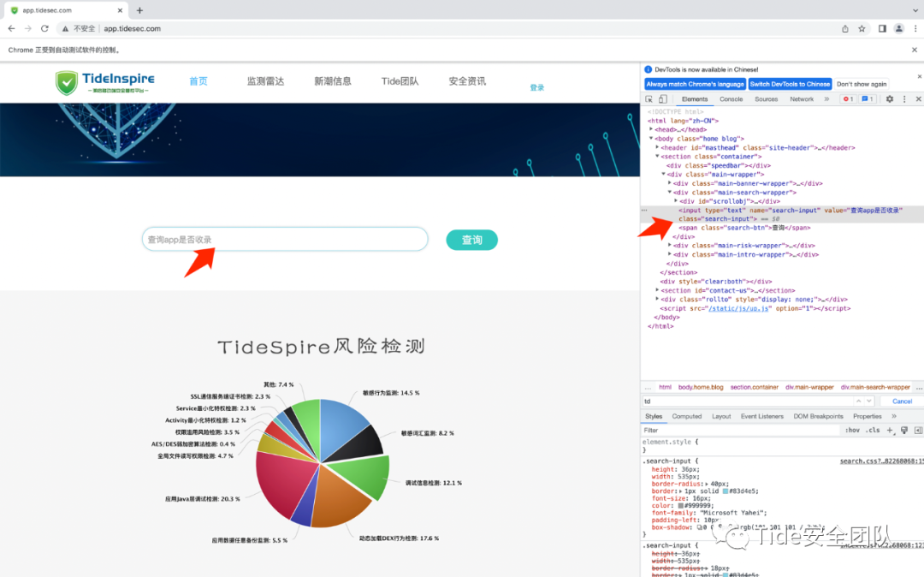Screen dimensions: 924x577
Task: Close the DevTools panel
Action: point(918,99)
